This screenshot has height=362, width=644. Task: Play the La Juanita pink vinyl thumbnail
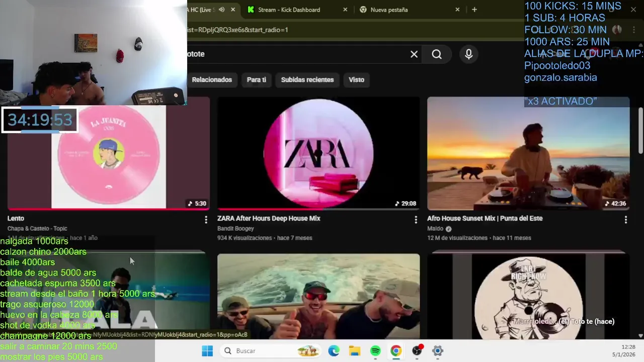(109, 157)
